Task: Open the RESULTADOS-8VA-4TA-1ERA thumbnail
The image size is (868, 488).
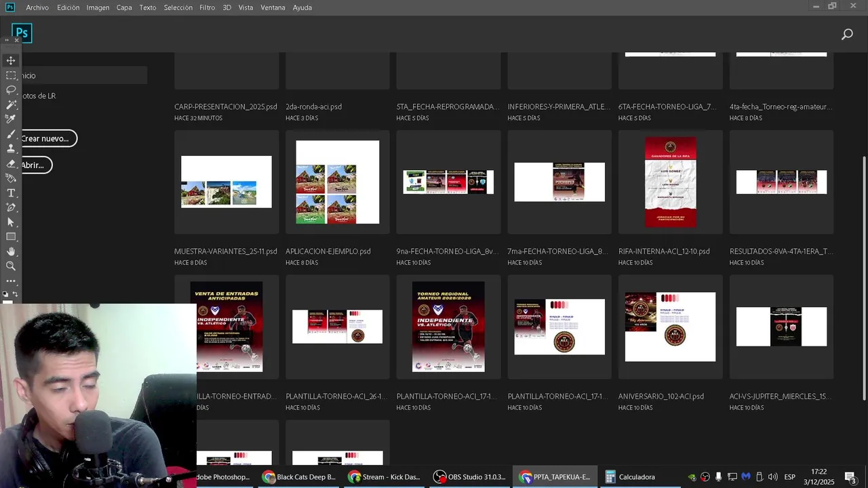Action: pos(782,182)
